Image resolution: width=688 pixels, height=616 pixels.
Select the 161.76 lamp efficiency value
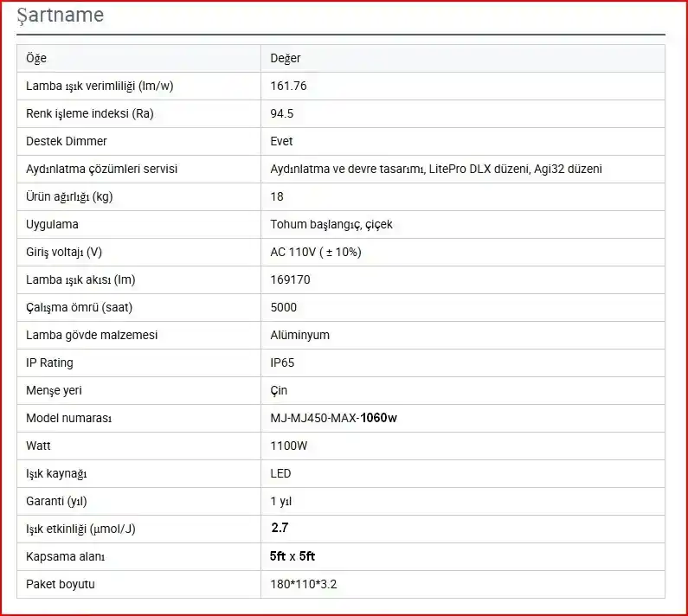click(288, 86)
